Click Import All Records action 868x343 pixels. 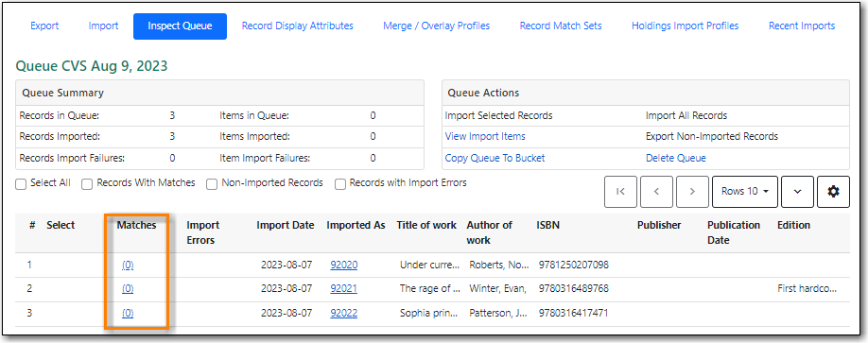tap(686, 115)
